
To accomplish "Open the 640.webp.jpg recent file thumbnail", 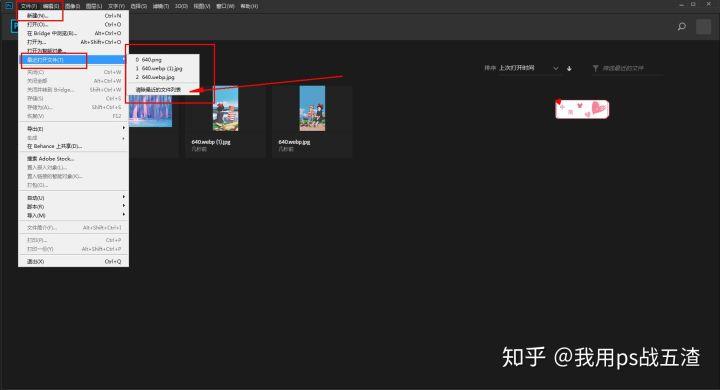I will (312, 108).
